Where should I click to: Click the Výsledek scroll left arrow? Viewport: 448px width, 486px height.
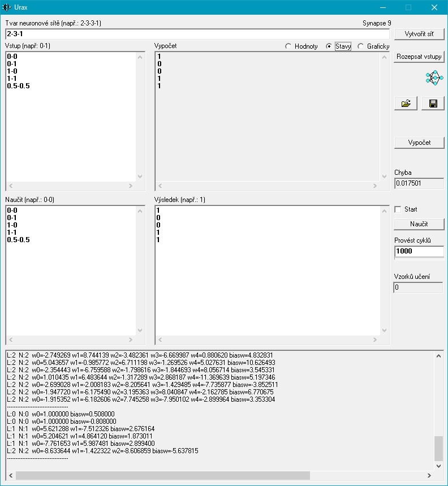(160, 339)
